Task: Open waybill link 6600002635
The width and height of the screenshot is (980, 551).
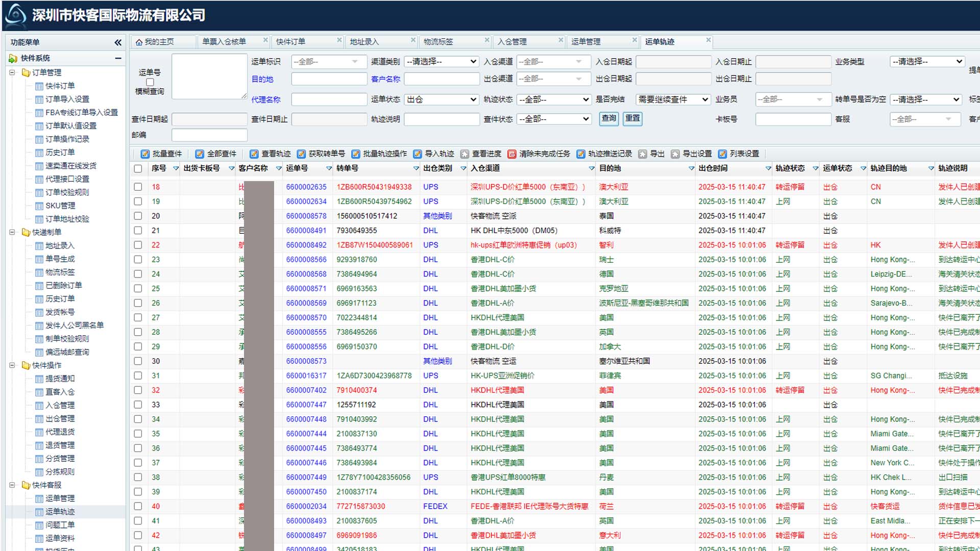Action: click(x=306, y=187)
